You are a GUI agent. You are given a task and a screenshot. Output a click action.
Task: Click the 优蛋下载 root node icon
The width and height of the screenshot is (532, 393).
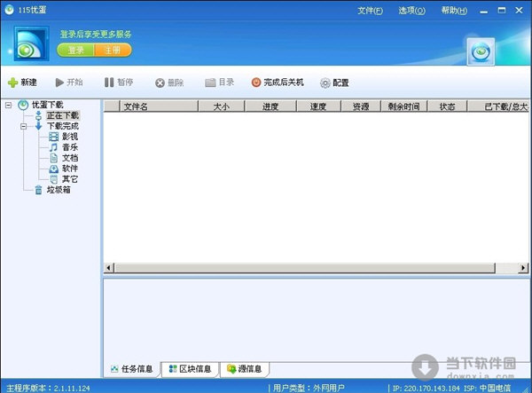click(x=23, y=105)
